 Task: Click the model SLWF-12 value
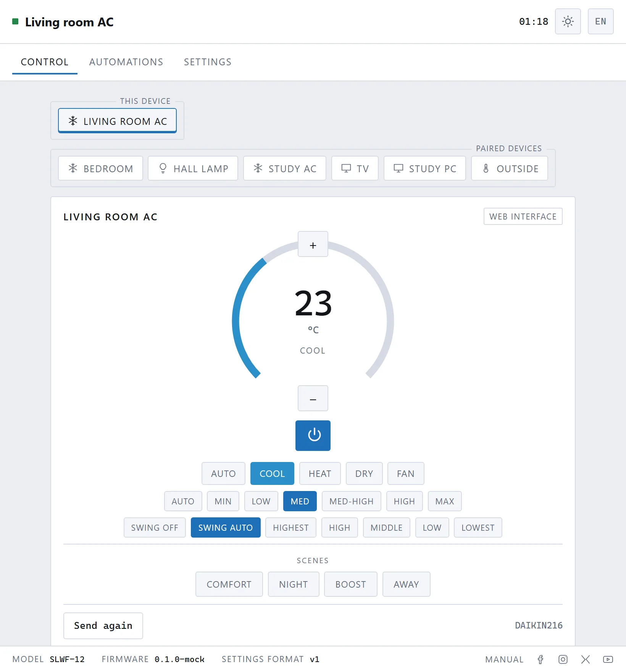point(67,659)
